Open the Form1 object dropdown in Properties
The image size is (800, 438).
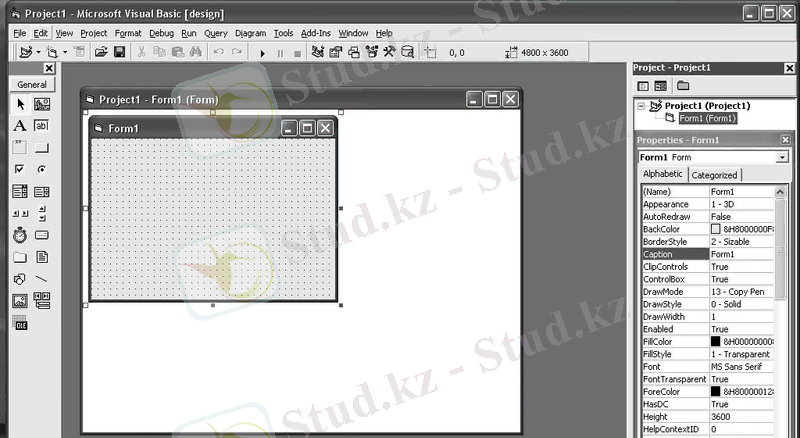pos(782,158)
